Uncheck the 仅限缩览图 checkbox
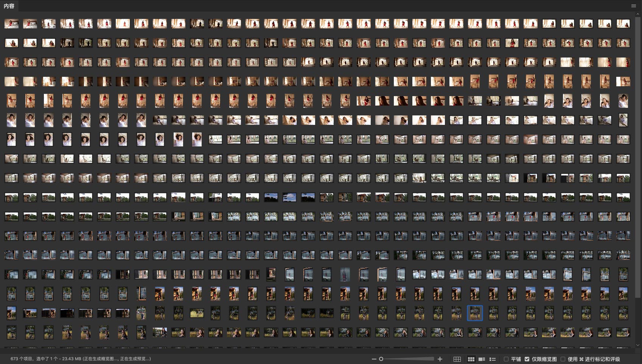 [527, 359]
